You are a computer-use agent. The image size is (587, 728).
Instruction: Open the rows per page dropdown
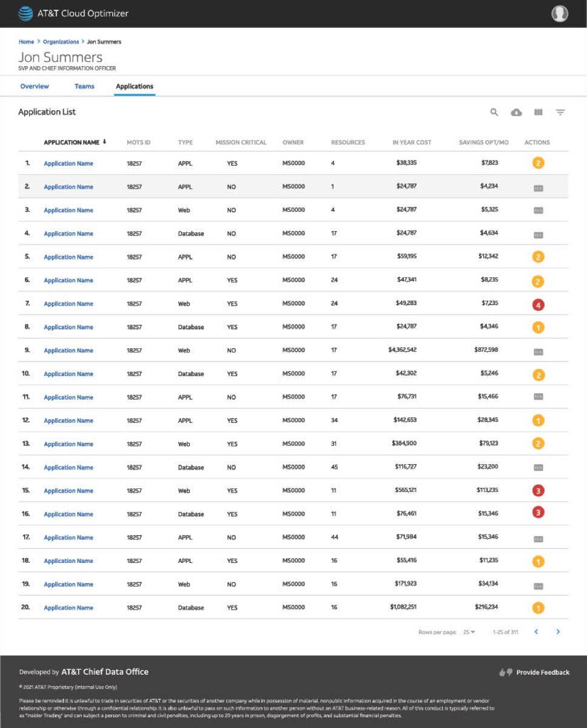pos(469,632)
